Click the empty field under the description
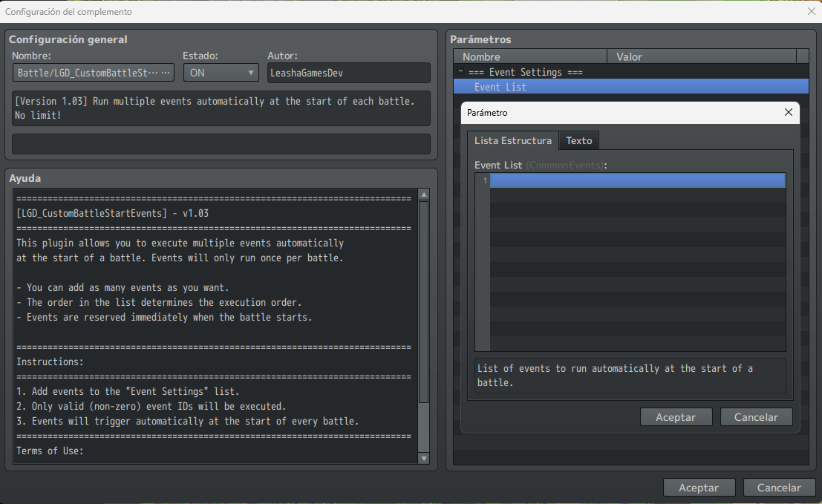The width and height of the screenshot is (822, 504). [221, 144]
